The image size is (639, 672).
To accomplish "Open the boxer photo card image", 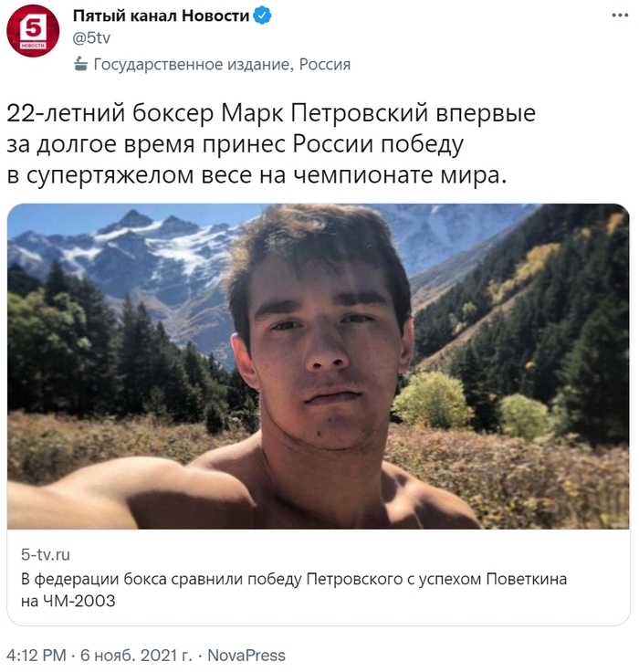I will point(319,366).
